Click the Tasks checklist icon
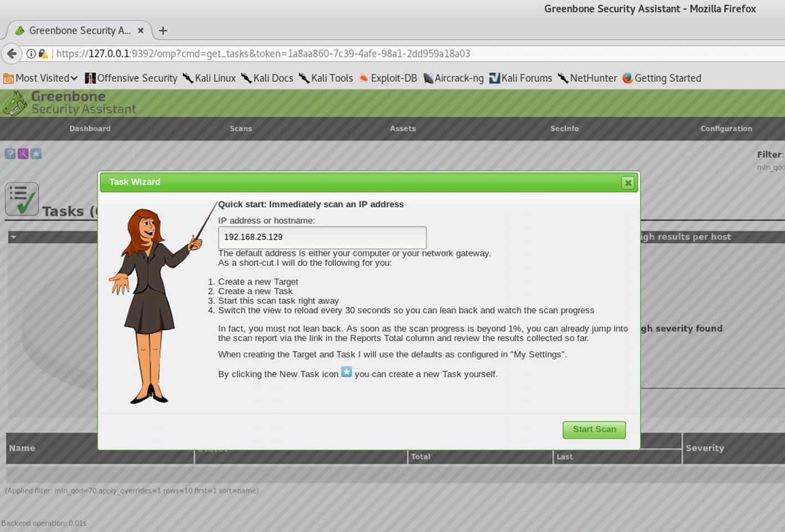The width and height of the screenshot is (785, 532). pyautogui.click(x=22, y=199)
